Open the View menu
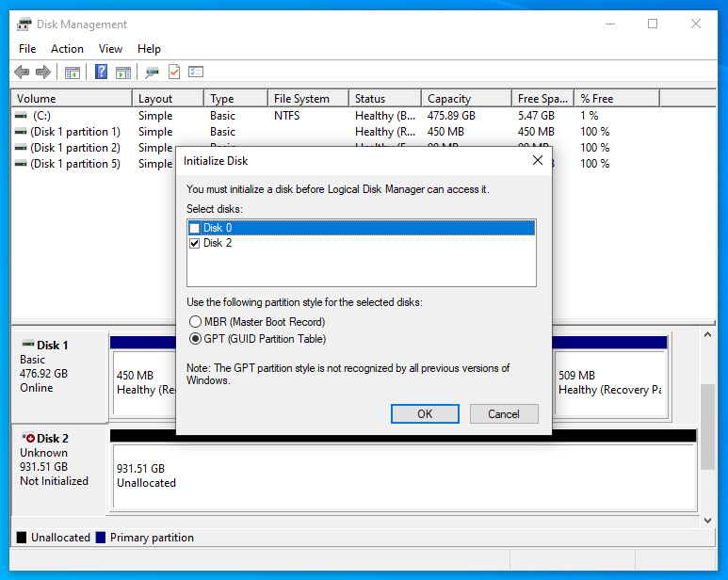Viewport: 728px width, 580px height. (x=110, y=49)
